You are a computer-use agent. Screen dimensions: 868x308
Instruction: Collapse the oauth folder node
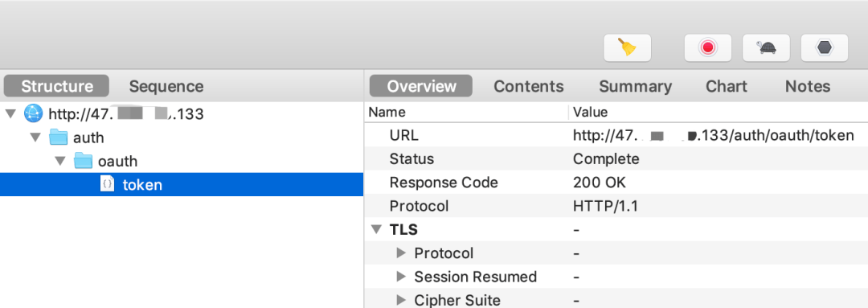59,161
